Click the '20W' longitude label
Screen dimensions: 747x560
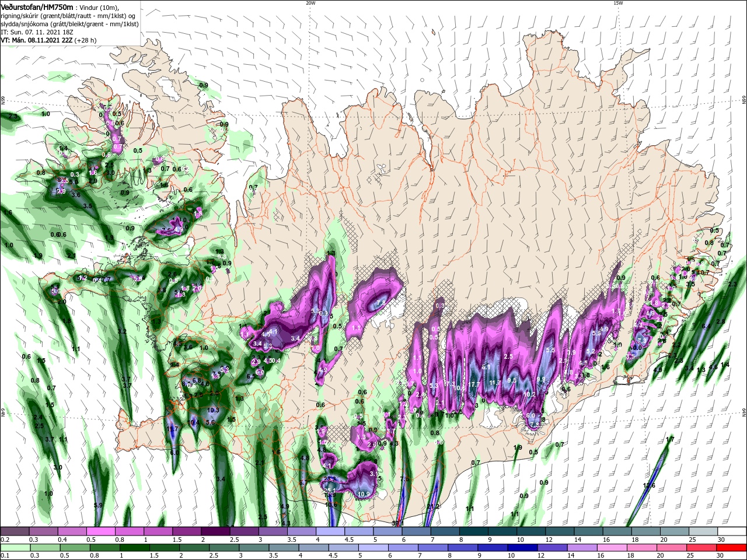(310, 3)
